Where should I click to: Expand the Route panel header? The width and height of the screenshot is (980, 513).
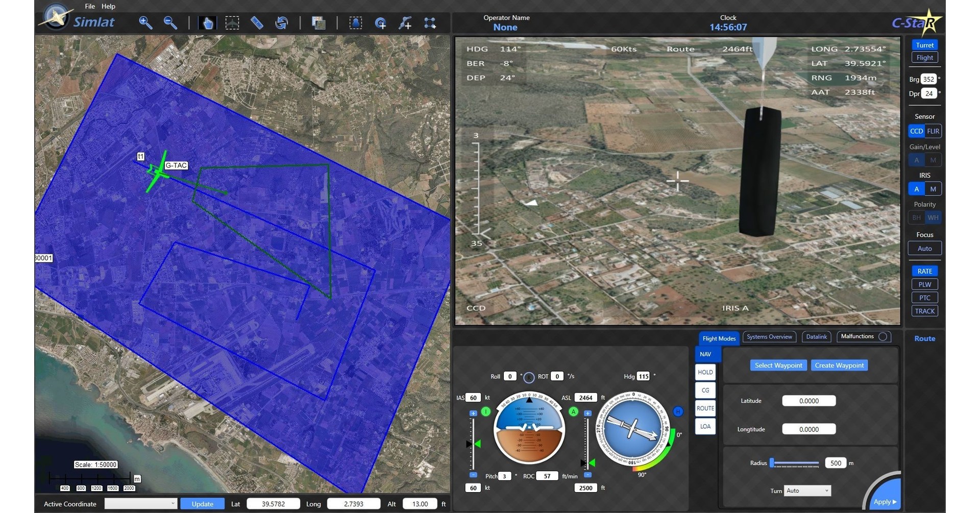coord(924,338)
